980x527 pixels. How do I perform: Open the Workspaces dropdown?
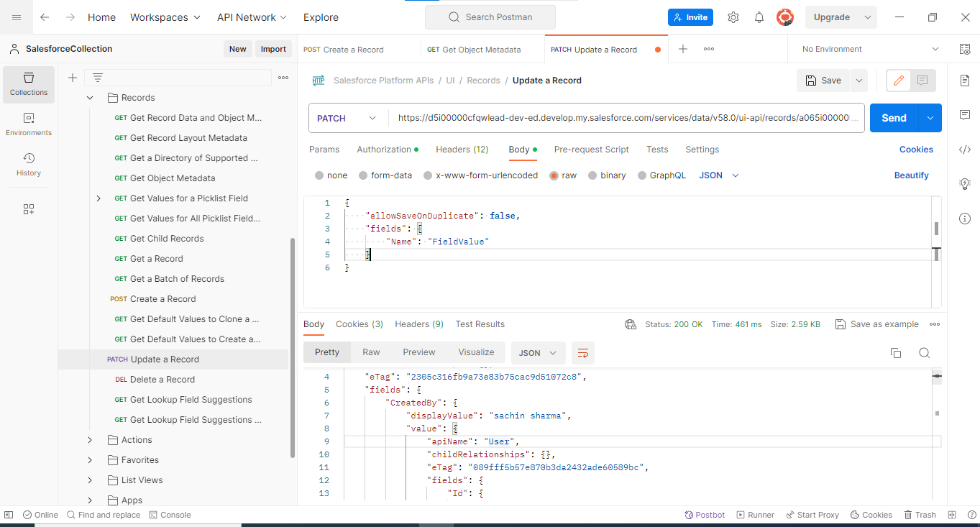coord(165,17)
